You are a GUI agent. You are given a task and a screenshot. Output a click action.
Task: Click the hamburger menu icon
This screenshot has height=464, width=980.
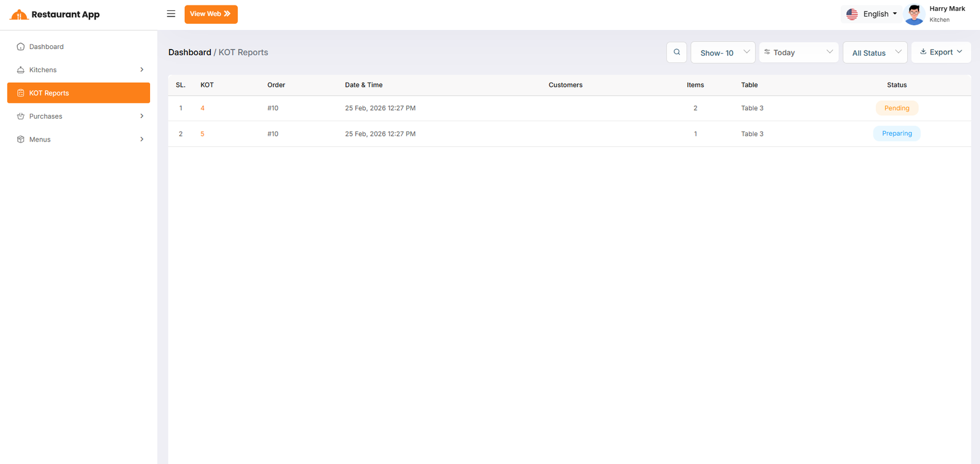(x=171, y=13)
